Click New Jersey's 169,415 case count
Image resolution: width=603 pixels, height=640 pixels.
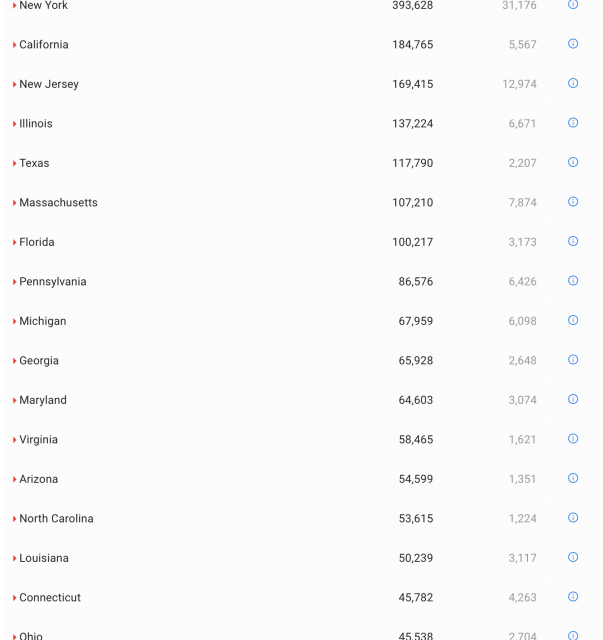412,84
